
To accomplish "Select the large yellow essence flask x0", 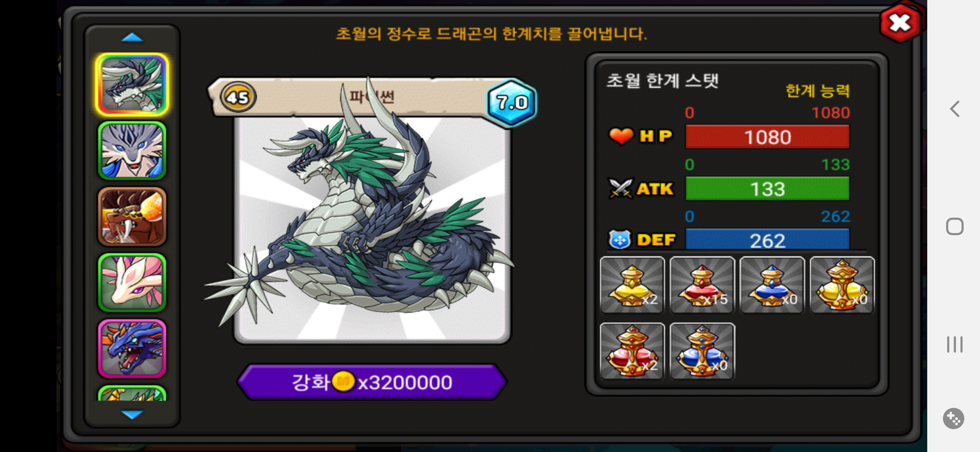I will click(x=842, y=285).
